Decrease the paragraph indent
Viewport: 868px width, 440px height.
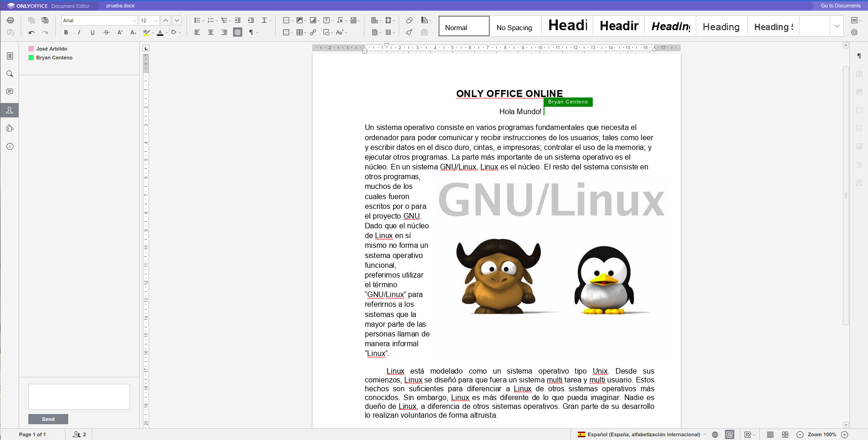click(x=238, y=20)
